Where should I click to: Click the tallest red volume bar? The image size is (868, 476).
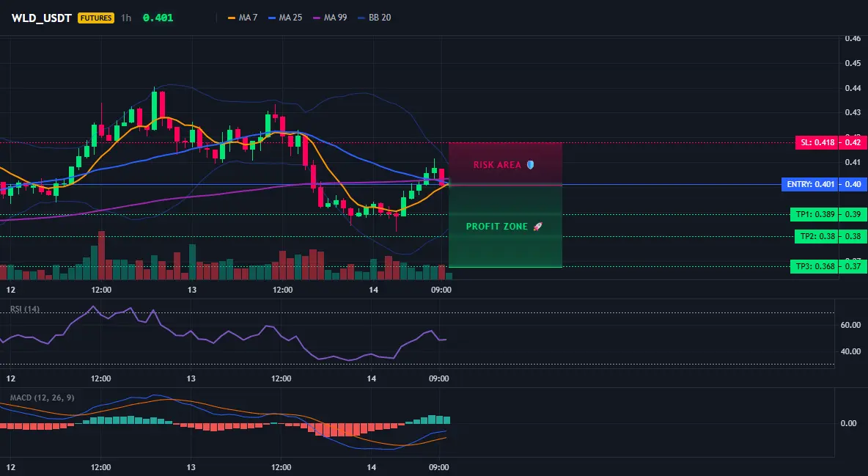click(101, 255)
